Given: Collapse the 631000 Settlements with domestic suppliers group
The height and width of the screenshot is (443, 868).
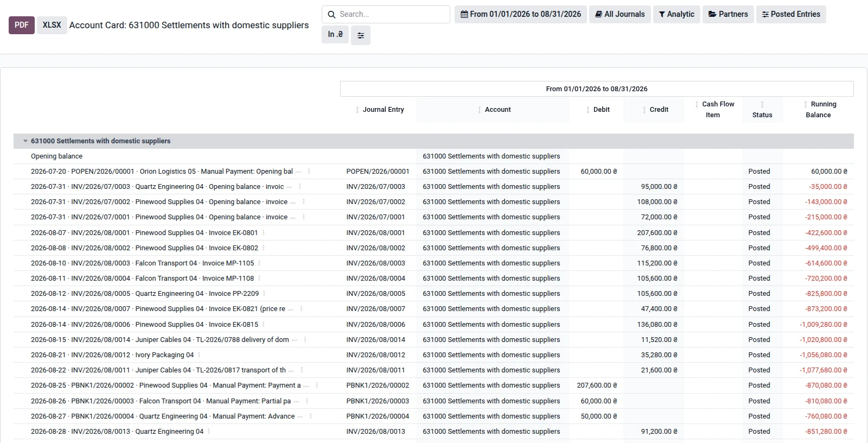Looking at the screenshot, I should 25,141.
